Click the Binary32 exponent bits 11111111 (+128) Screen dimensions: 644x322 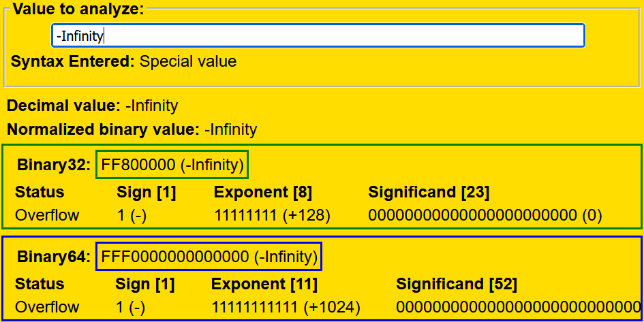tap(272, 215)
